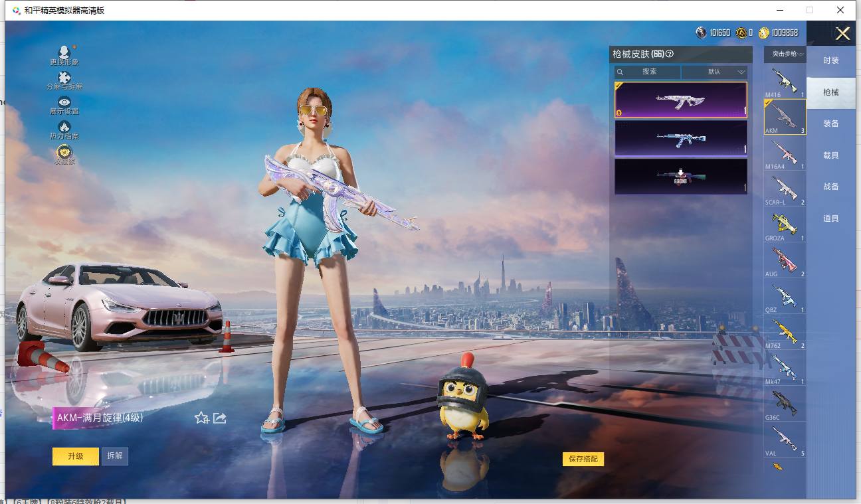Click the 保存搭配 save outfit button
Screen dimensions: 861x504
pyautogui.click(x=583, y=459)
